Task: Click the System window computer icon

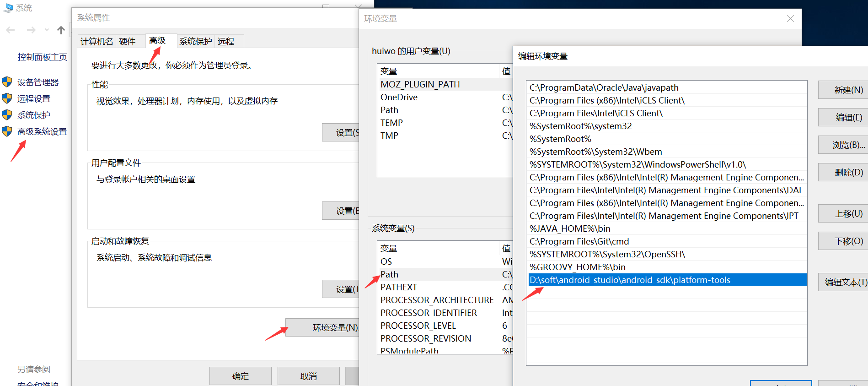Action: pyautogui.click(x=8, y=8)
